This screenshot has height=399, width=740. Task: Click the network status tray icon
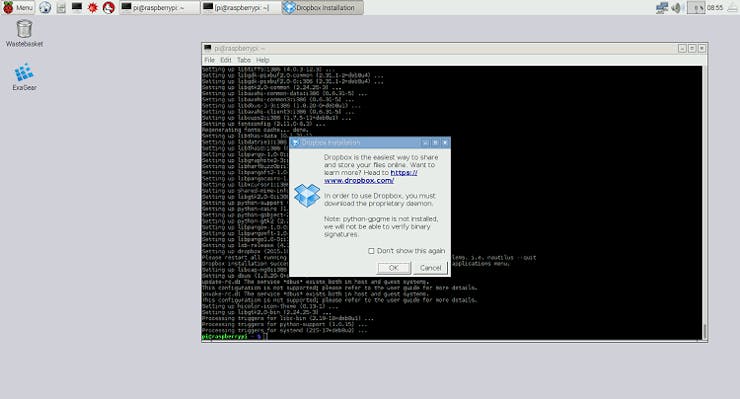pos(662,8)
